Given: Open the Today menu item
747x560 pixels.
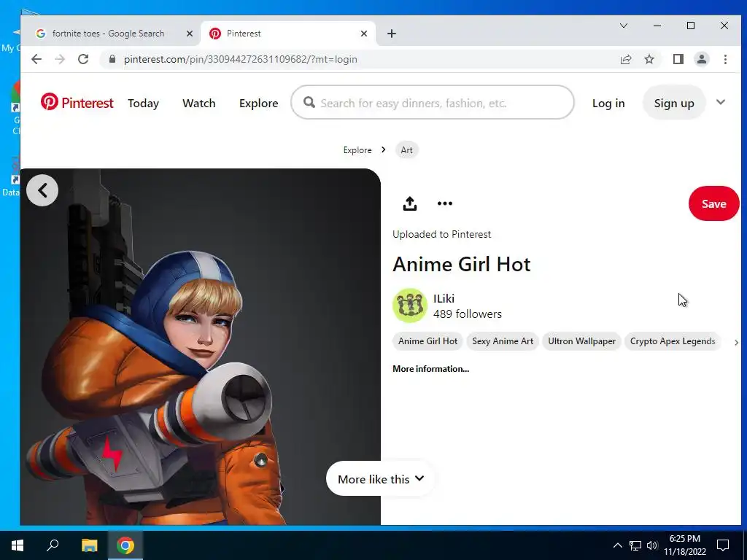Looking at the screenshot, I should tap(143, 104).
